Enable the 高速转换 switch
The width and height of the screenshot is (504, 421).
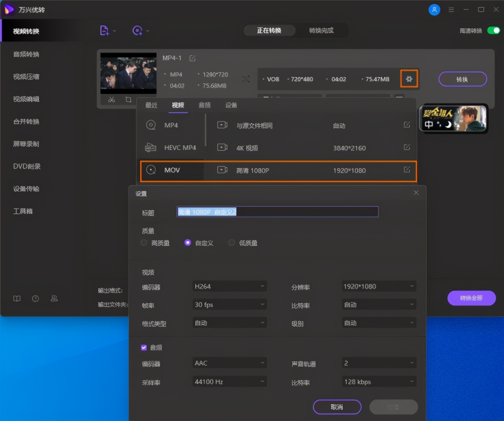[494, 30]
